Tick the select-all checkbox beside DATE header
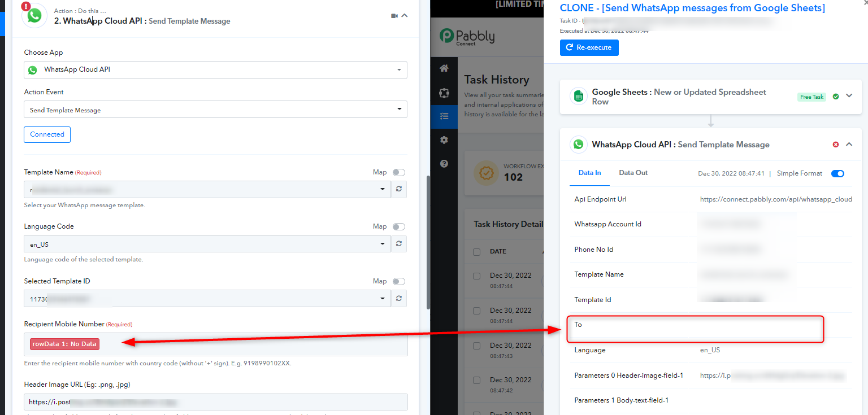 [x=476, y=252]
